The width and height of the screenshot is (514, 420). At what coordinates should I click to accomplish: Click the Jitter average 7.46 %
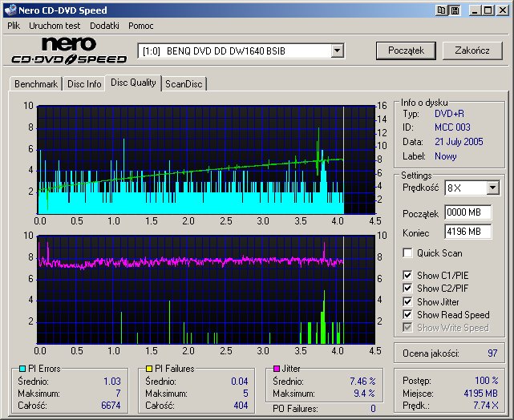[362, 382]
